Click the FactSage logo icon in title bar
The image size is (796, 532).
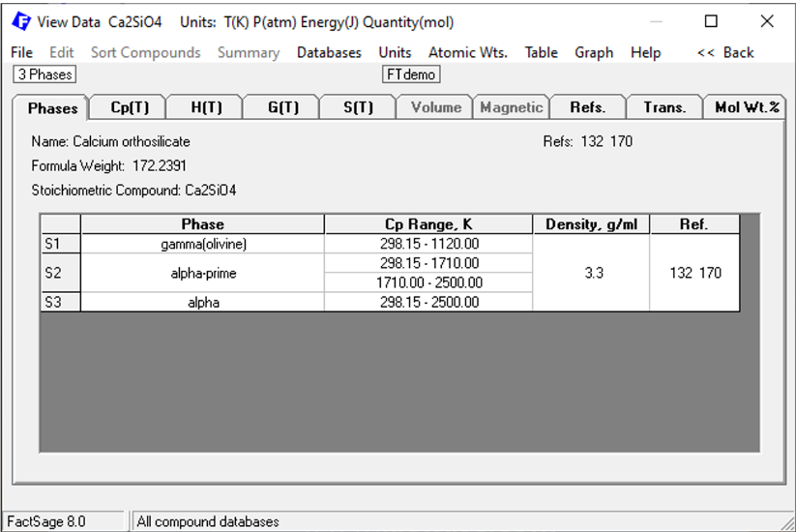21,21
